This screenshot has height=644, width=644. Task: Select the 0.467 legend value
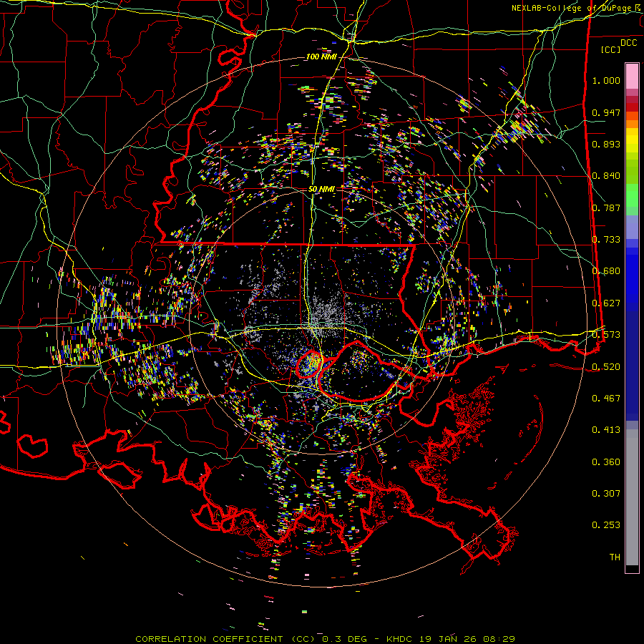(x=606, y=399)
